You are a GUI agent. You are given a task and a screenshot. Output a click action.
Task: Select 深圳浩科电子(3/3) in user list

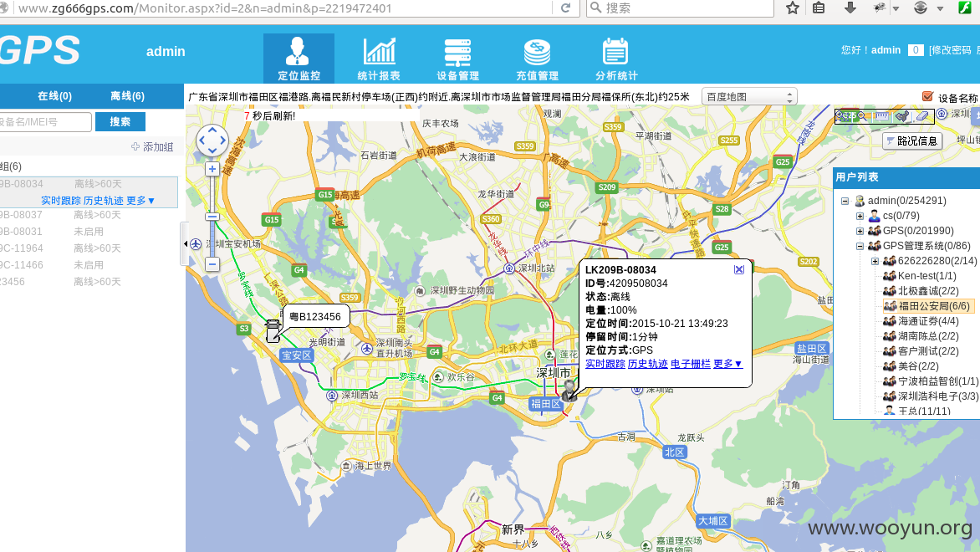tap(938, 396)
